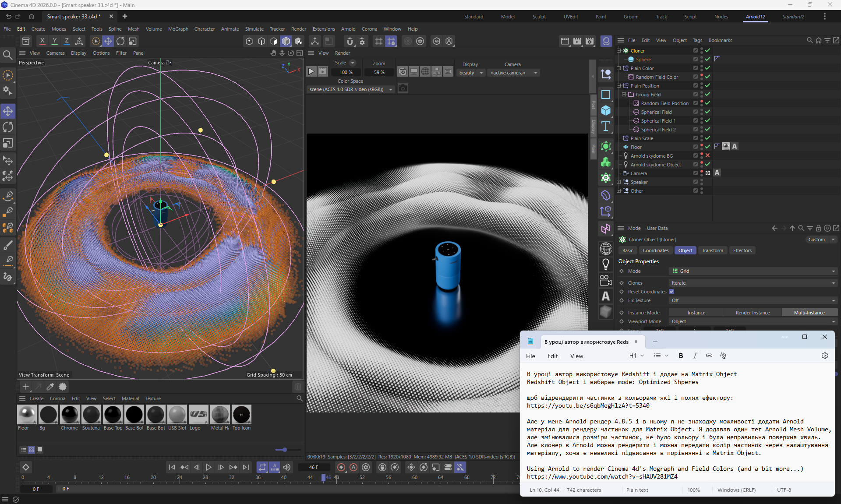Select the Chrome material thumbnail
841x504 pixels.
tap(70, 414)
